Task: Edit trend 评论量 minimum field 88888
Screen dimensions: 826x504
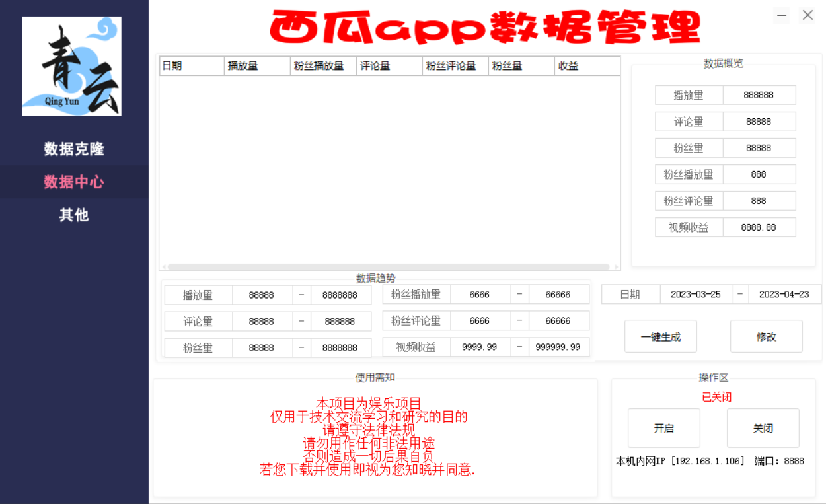Action: point(262,322)
